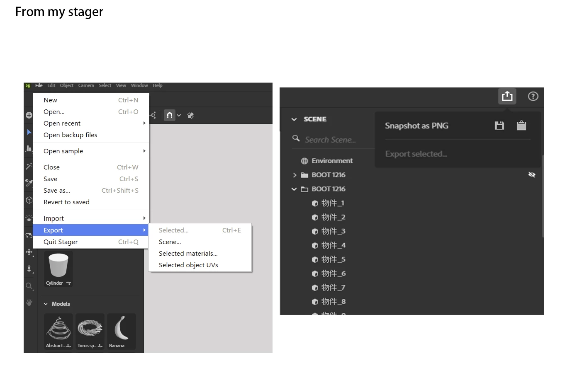Show the hidden BOOT 1216 folder via the eye icon
The width and height of the screenshot is (577, 392).
tap(532, 175)
